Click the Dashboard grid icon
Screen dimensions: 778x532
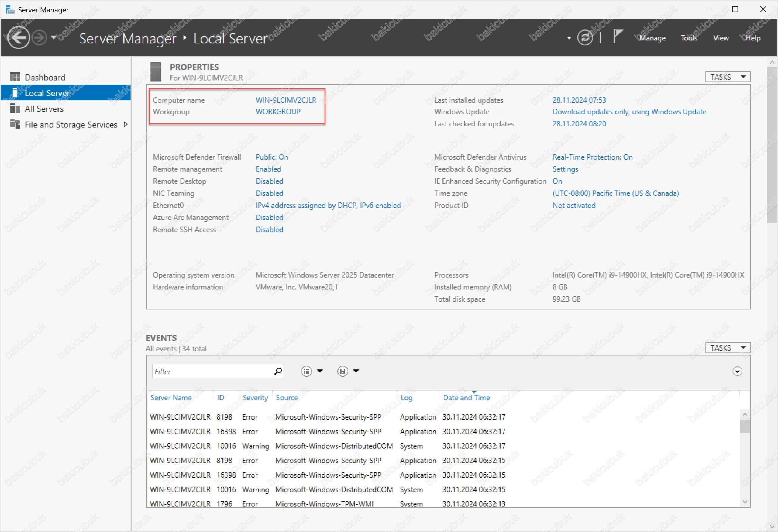click(15, 77)
